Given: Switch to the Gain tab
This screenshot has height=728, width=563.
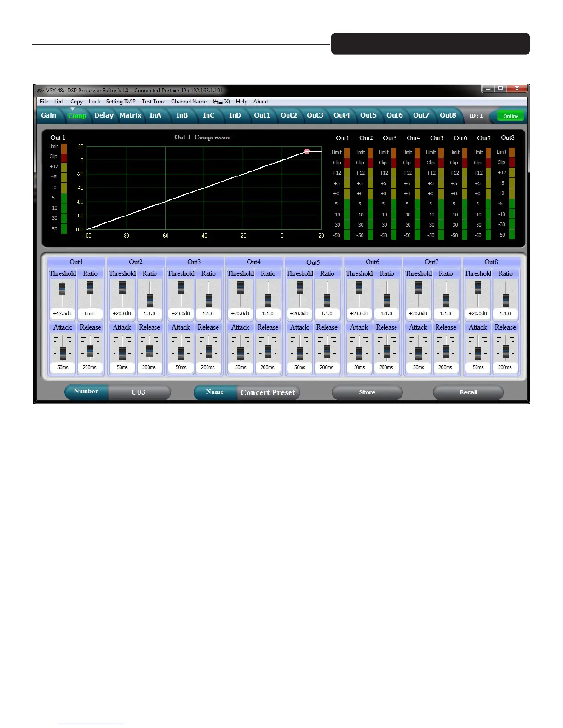Looking at the screenshot, I should click(x=48, y=115).
